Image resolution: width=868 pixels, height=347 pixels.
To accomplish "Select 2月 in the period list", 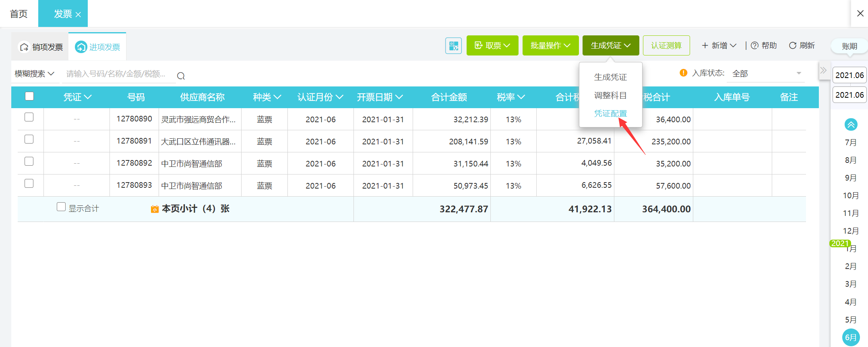I will pos(851,266).
